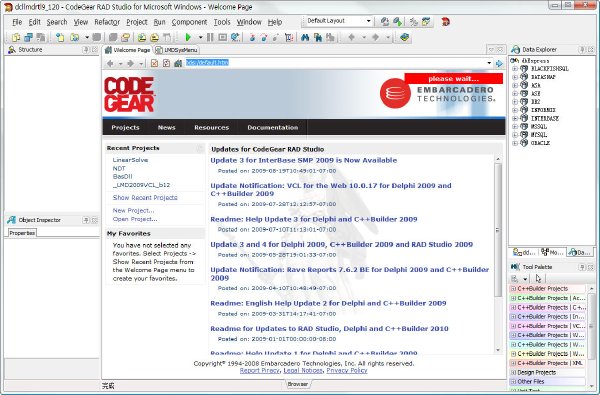The image size is (600, 395).
Task: Click the Remove file from project icon
Action: tap(154, 37)
